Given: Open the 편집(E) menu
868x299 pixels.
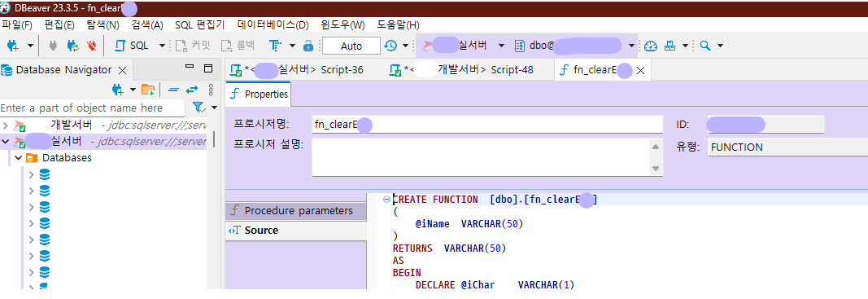Looking at the screenshot, I should click(59, 25).
